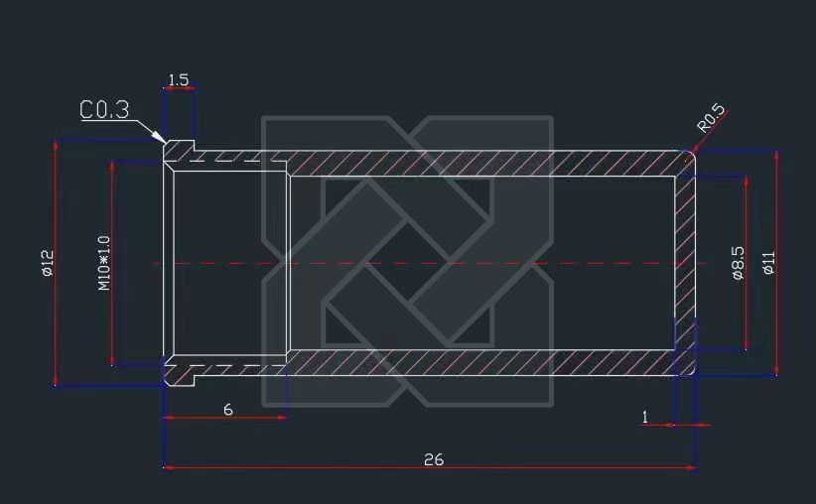The height and width of the screenshot is (504, 816).
Task: Select the bottom-left flange hatched section
Action: click(178, 373)
